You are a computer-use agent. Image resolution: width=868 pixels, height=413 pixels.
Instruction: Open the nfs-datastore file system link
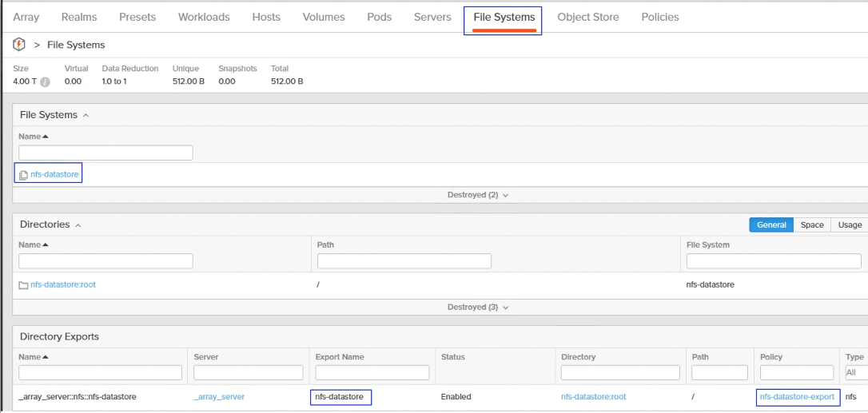[55, 176]
